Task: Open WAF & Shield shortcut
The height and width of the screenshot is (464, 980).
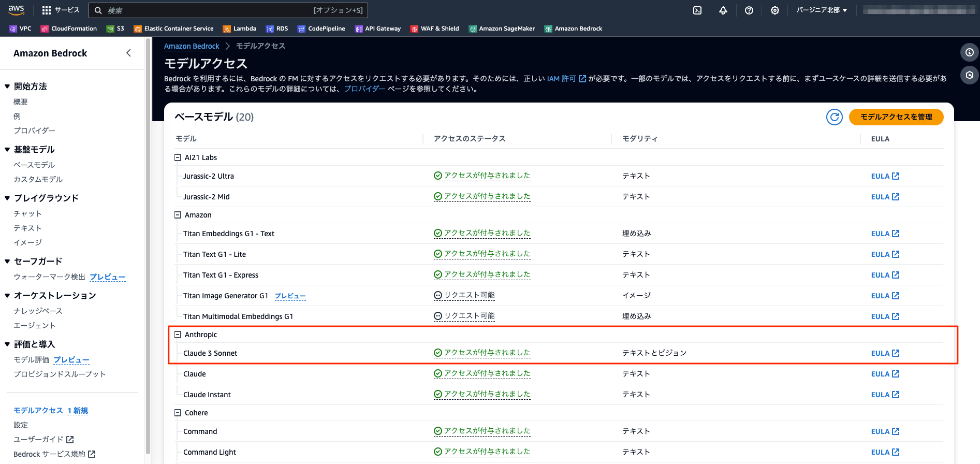Action: 435,28
